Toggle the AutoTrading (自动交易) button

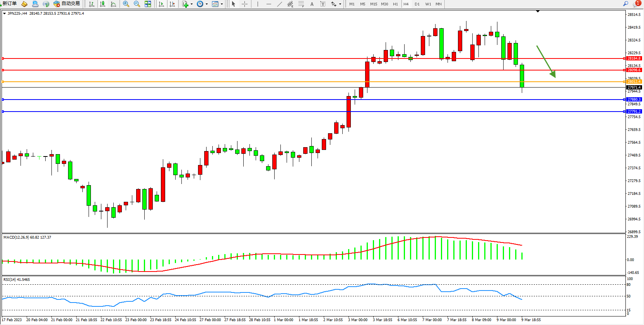(x=67, y=4)
